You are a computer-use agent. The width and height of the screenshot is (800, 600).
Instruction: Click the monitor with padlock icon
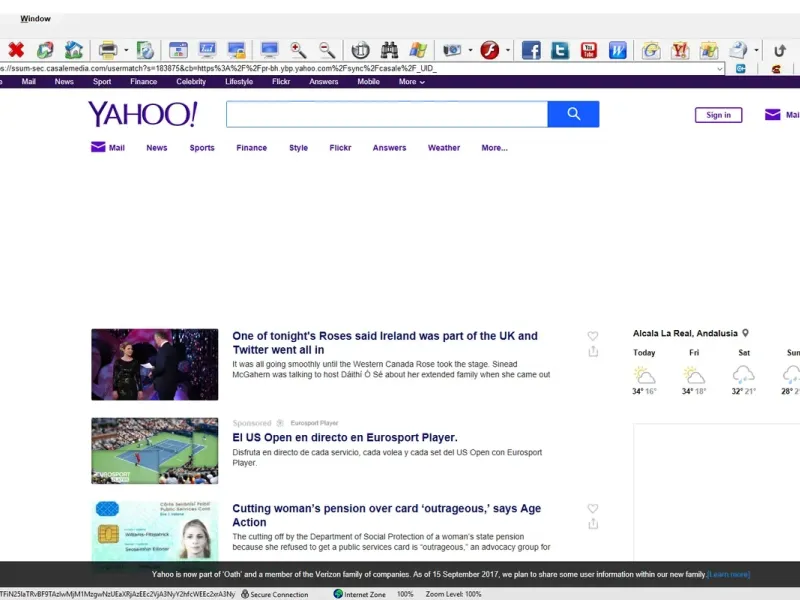tap(236, 50)
